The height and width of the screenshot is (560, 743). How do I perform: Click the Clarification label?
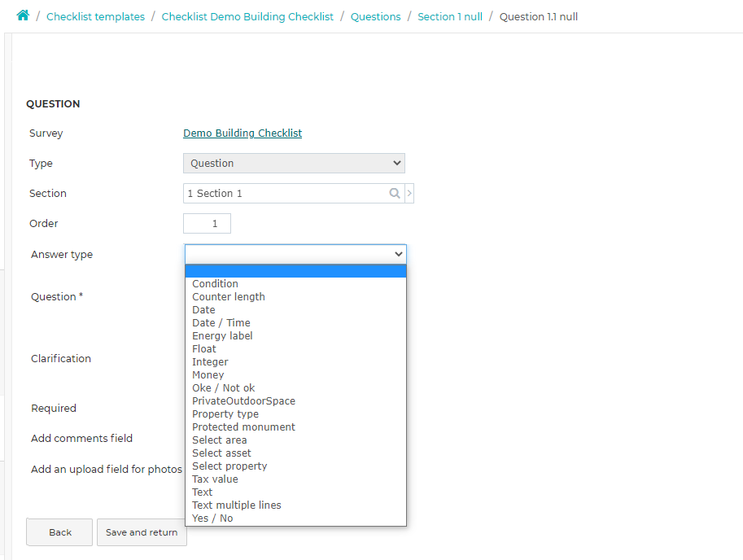[61, 359]
